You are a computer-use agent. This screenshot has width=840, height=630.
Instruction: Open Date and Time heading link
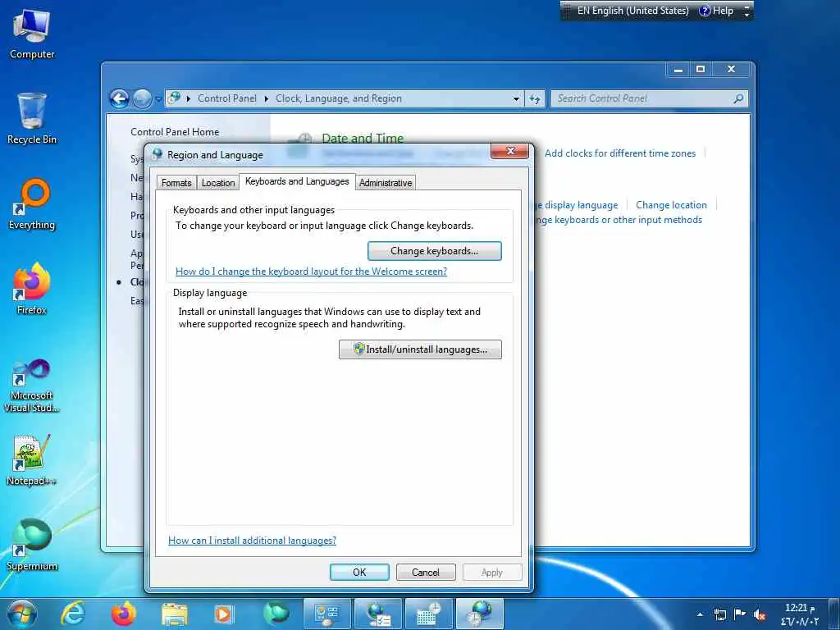click(363, 138)
